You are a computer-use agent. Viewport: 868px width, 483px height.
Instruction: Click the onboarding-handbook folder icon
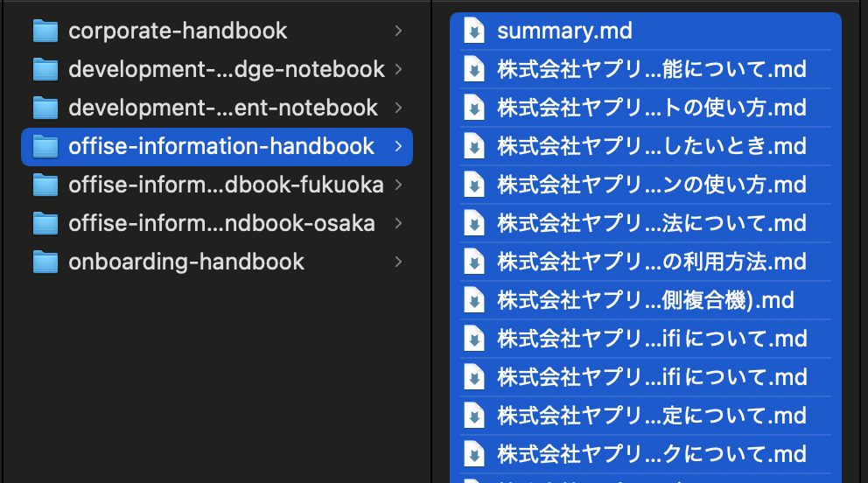[45, 262]
